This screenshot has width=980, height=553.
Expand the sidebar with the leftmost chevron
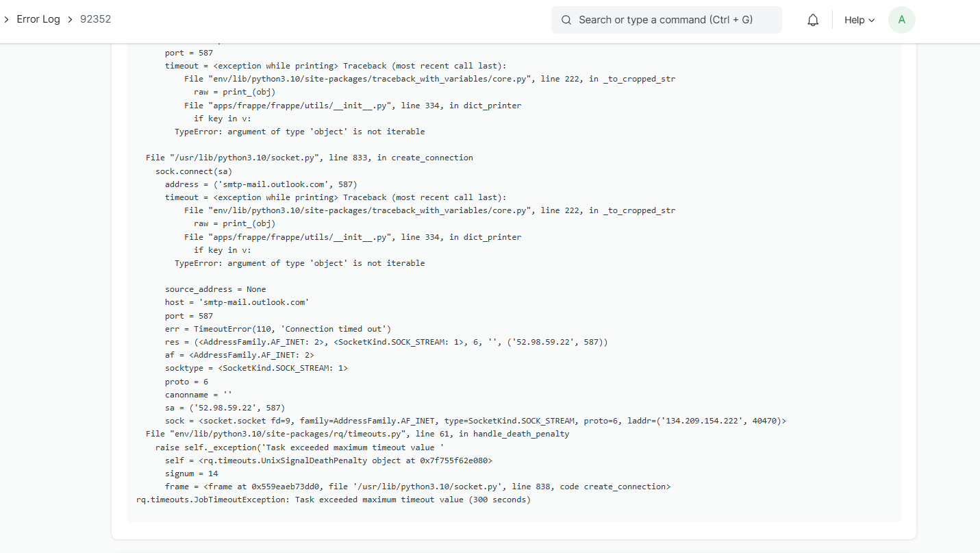[x=8, y=19]
